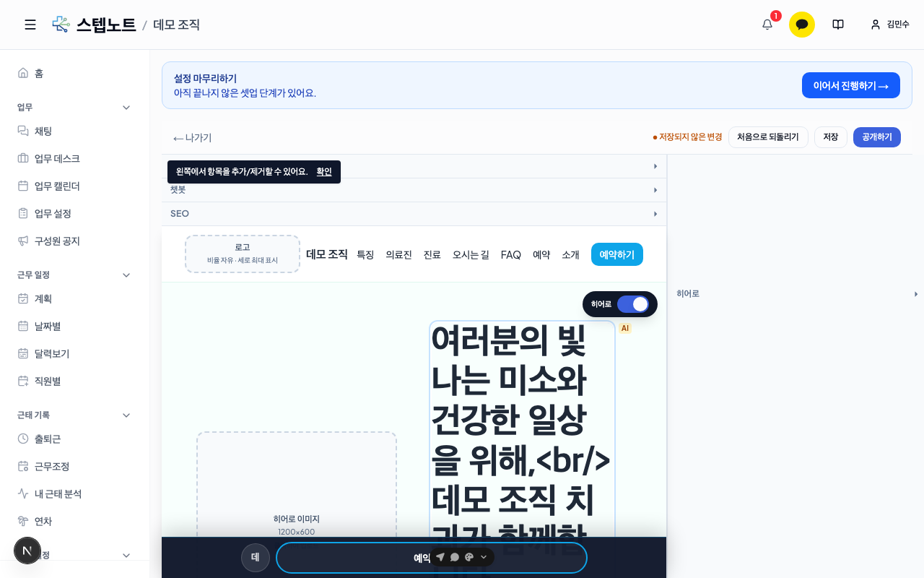
Task: Open 채팅 in the sidebar
Action: [x=75, y=131]
